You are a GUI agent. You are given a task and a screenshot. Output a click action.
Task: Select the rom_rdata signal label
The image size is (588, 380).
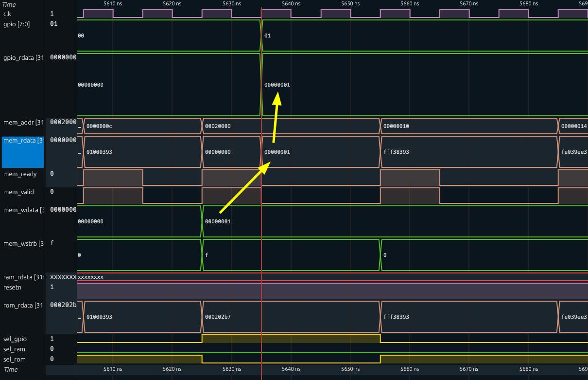(23, 306)
